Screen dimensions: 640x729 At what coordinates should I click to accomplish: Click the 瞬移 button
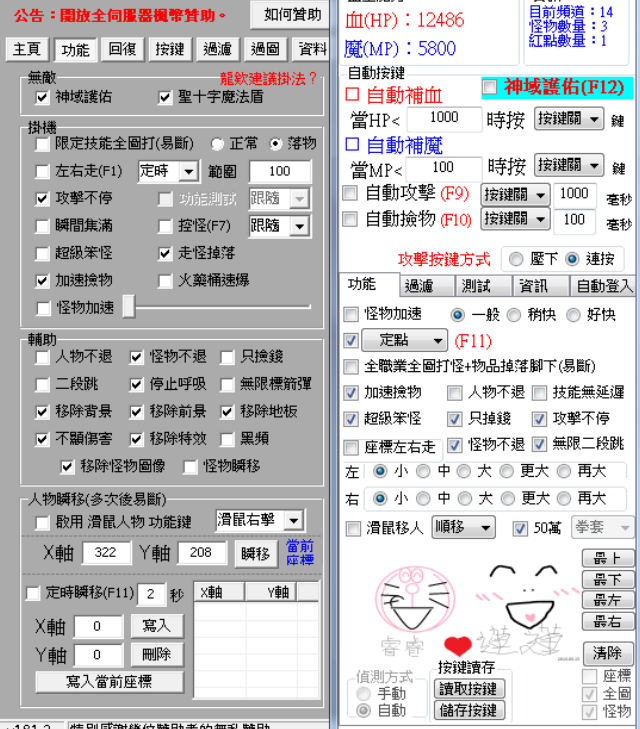[256, 553]
